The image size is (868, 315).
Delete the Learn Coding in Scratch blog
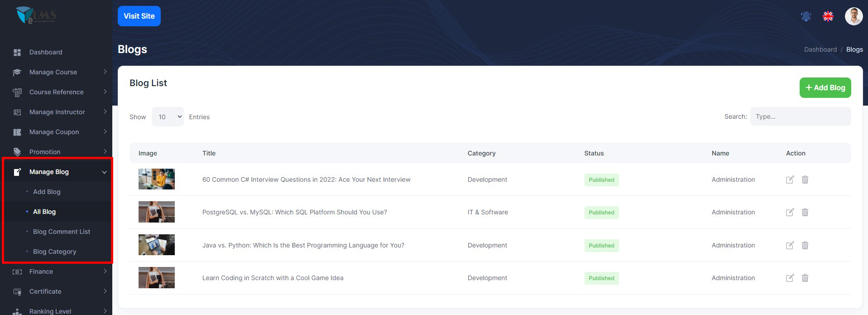tap(805, 278)
